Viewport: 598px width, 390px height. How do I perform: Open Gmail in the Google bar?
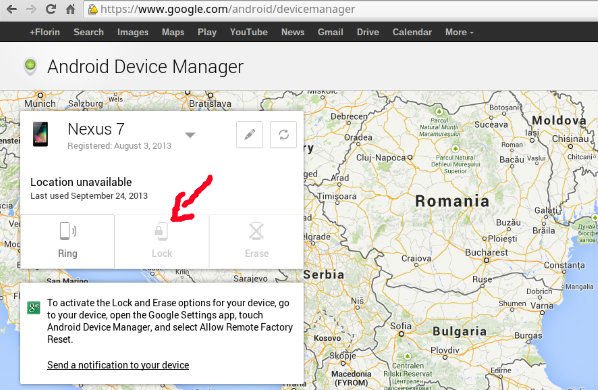pyautogui.click(x=331, y=32)
